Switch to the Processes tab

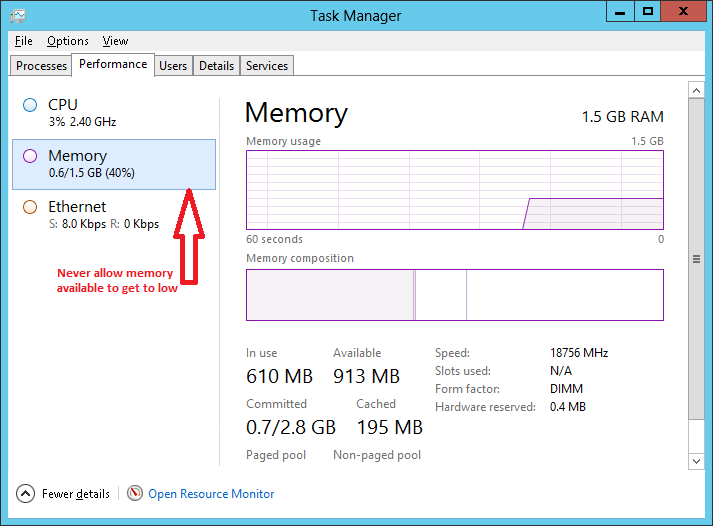point(42,66)
